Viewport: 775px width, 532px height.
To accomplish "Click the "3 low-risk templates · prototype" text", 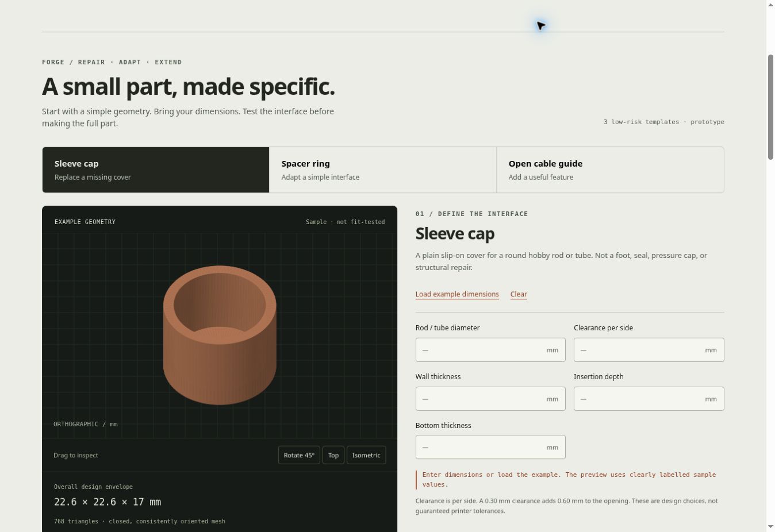I will pos(663,122).
